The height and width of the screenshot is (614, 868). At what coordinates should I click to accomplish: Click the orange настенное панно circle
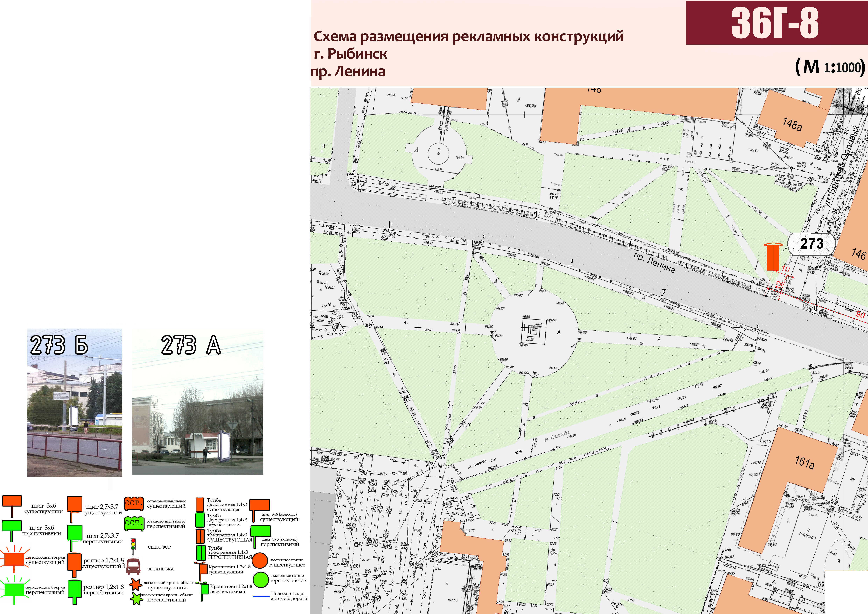[x=260, y=561]
